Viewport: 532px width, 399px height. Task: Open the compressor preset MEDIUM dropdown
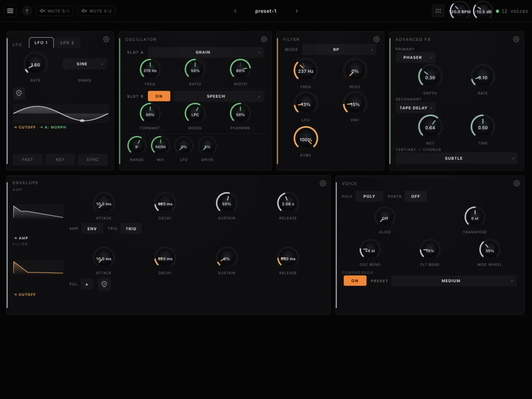click(x=454, y=281)
